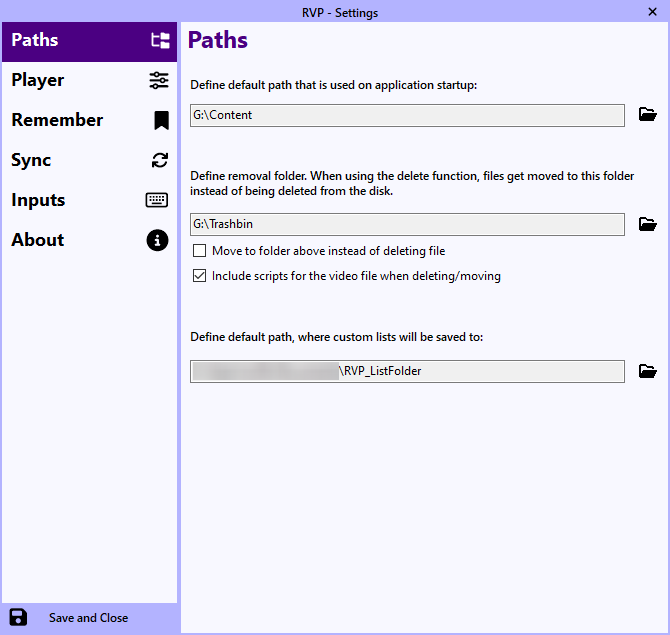This screenshot has width=670, height=635.
Task: Open the Player settings tab
Action: [38, 80]
